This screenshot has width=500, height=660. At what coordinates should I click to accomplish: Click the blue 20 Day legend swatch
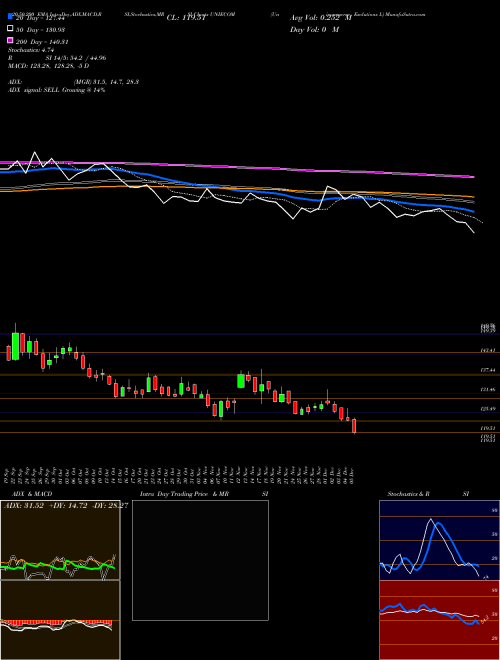[10, 17]
